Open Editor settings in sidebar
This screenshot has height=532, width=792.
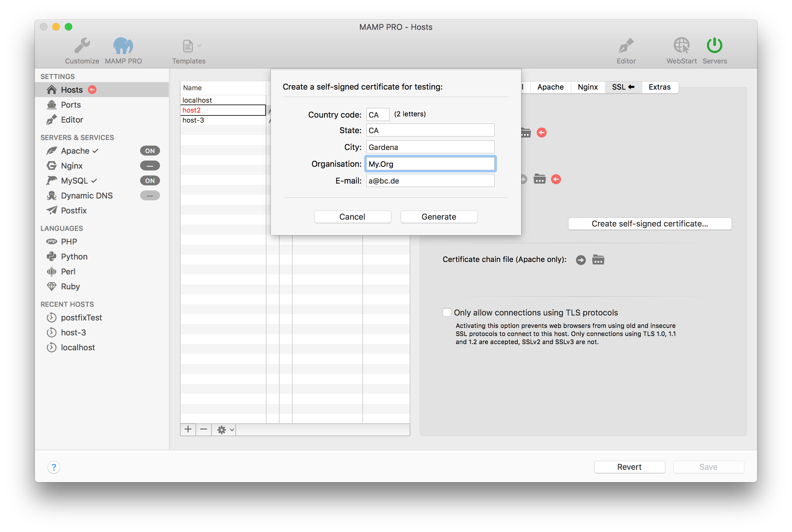point(102,119)
